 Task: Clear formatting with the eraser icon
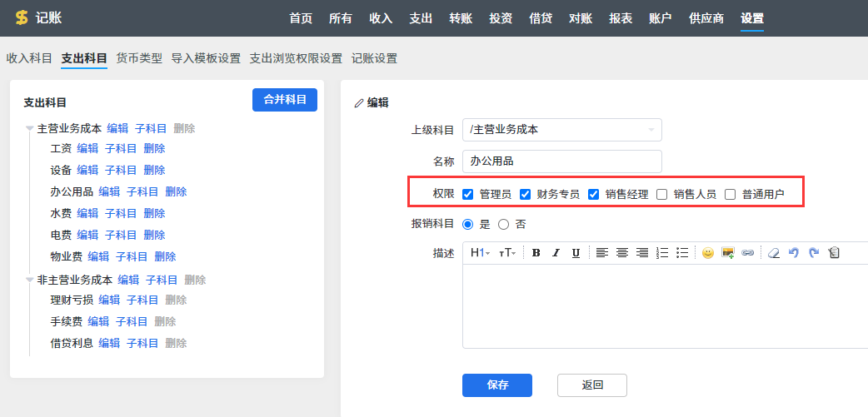[x=772, y=253]
